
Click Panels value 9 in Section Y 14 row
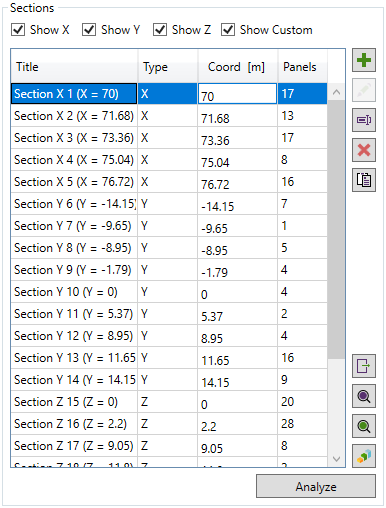point(303,380)
